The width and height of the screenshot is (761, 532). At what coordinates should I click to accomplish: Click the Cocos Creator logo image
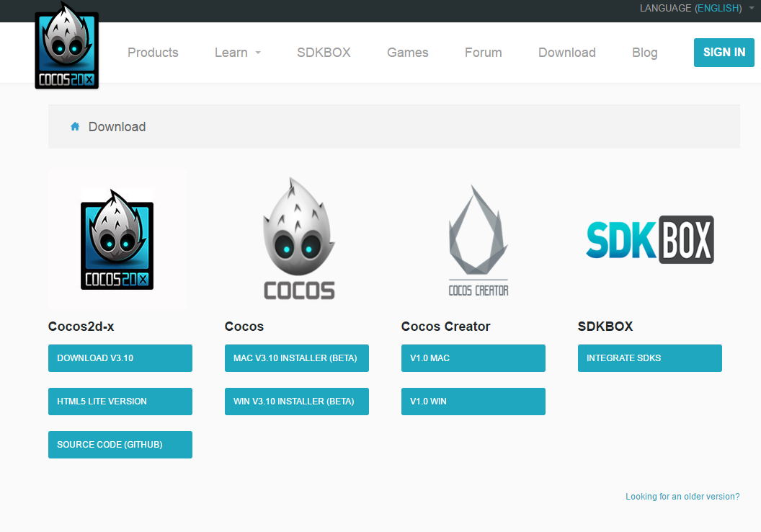(478, 240)
